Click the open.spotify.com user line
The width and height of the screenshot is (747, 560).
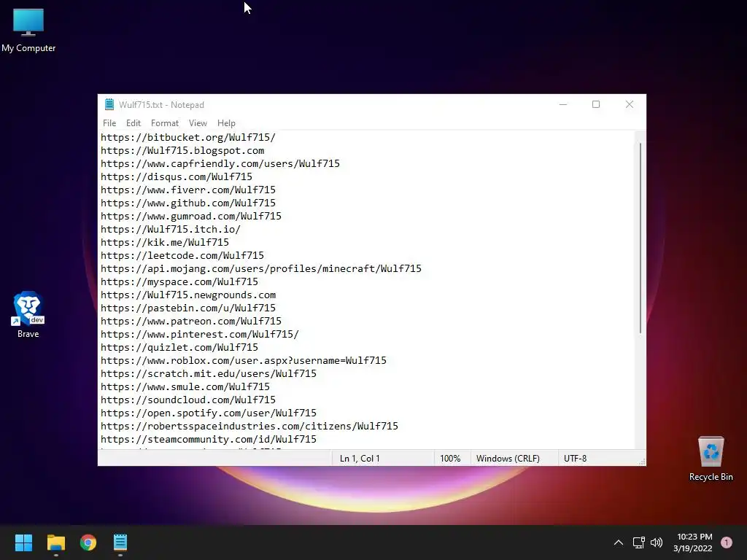click(x=208, y=413)
